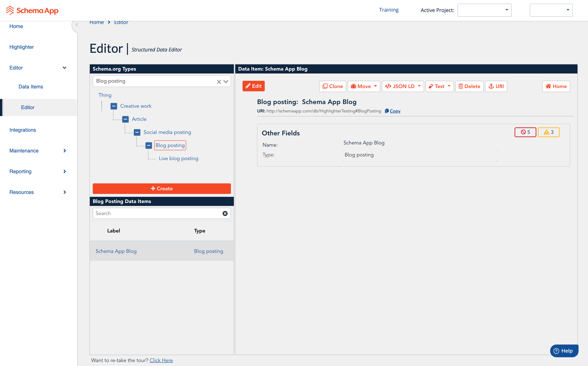
Task: Collapse the Article tree node
Action: (x=125, y=119)
